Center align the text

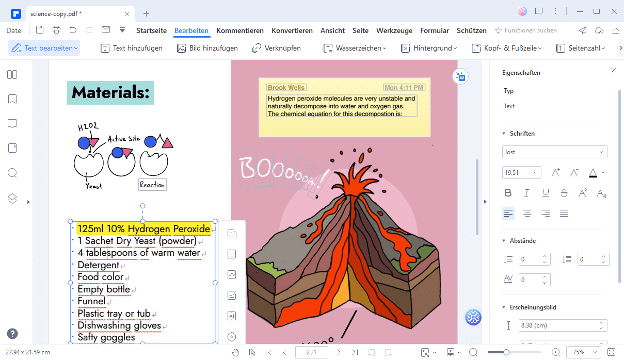527,214
